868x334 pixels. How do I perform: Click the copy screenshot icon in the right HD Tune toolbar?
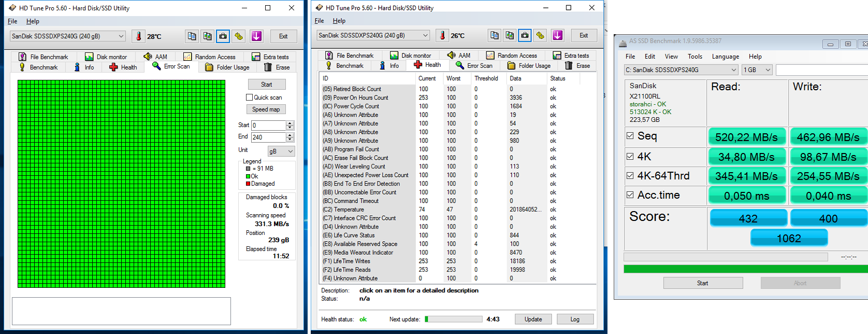510,35
